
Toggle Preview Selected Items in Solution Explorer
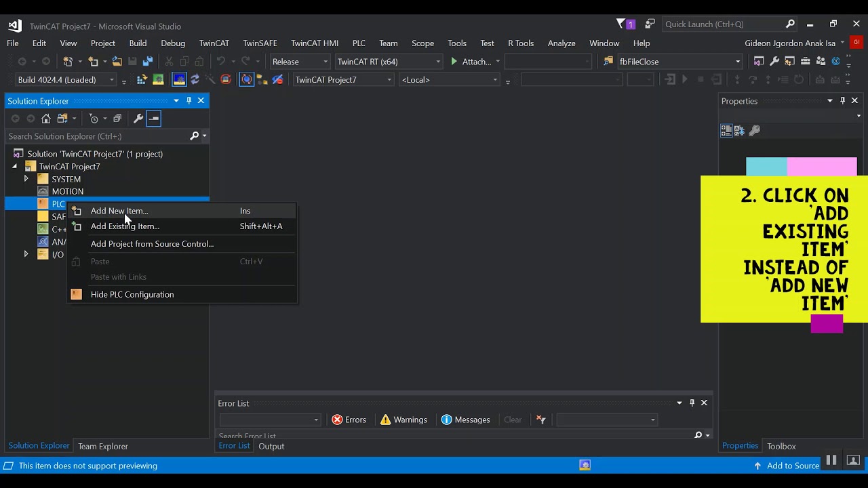point(154,119)
